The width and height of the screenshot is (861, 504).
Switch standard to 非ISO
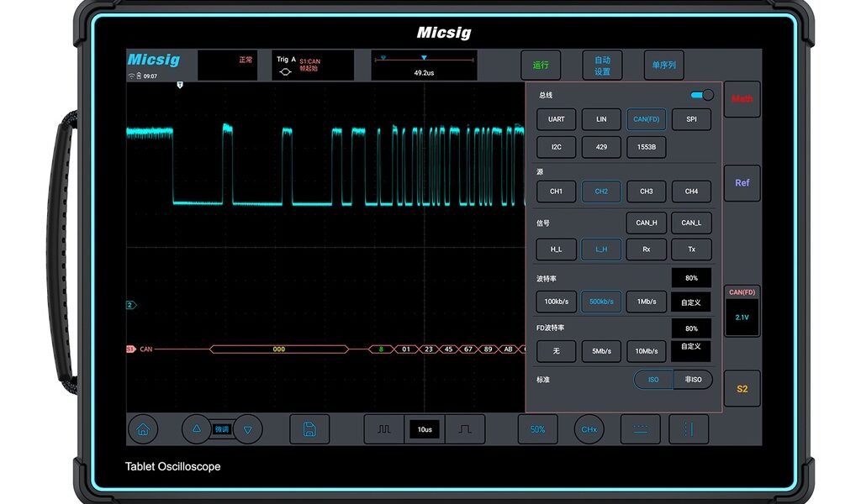coord(693,380)
